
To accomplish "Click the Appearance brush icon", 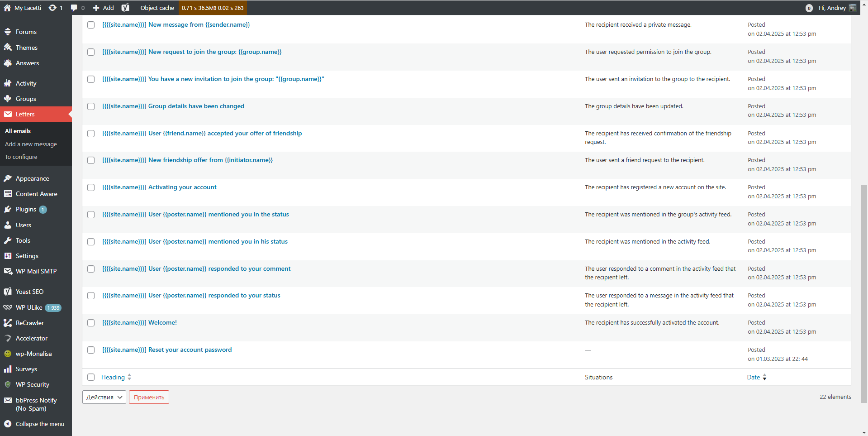I will tap(8, 178).
